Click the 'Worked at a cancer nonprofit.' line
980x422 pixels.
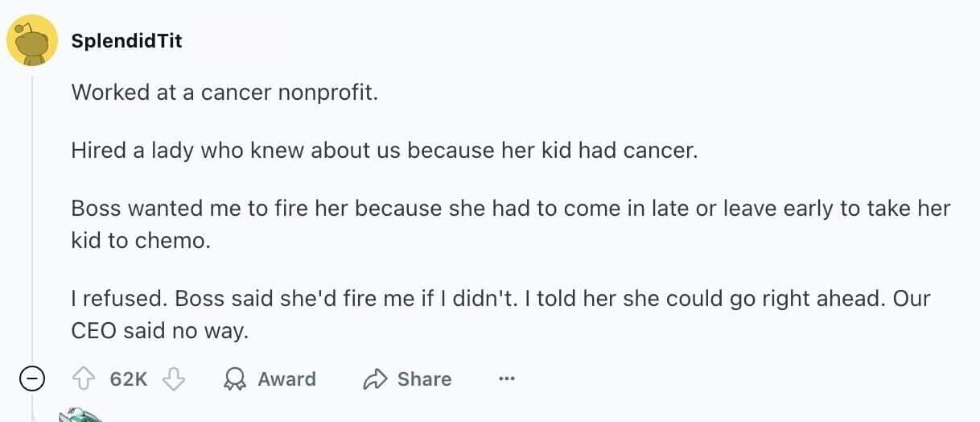(x=224, y=92)
